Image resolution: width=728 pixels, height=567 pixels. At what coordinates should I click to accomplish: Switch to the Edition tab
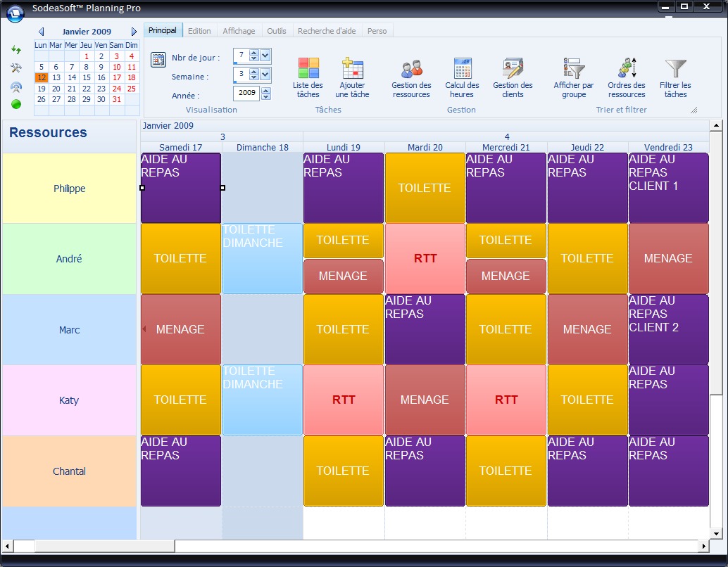[199, 30]
